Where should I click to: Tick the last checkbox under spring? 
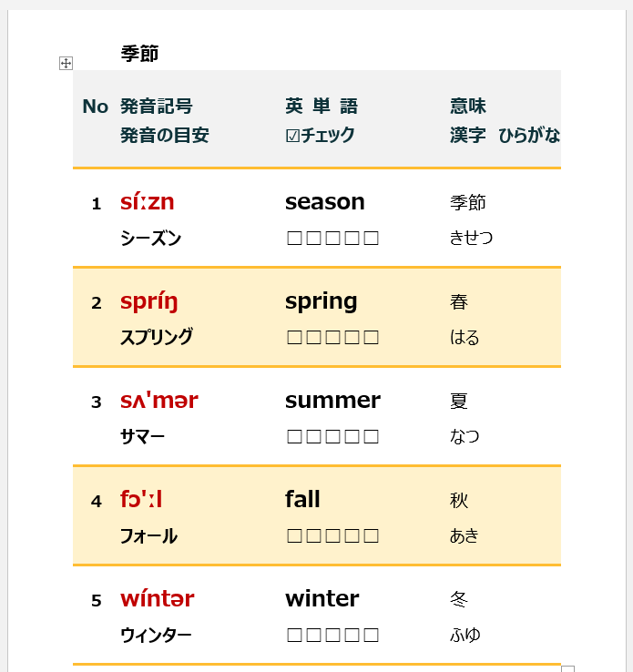coord(371,338)
